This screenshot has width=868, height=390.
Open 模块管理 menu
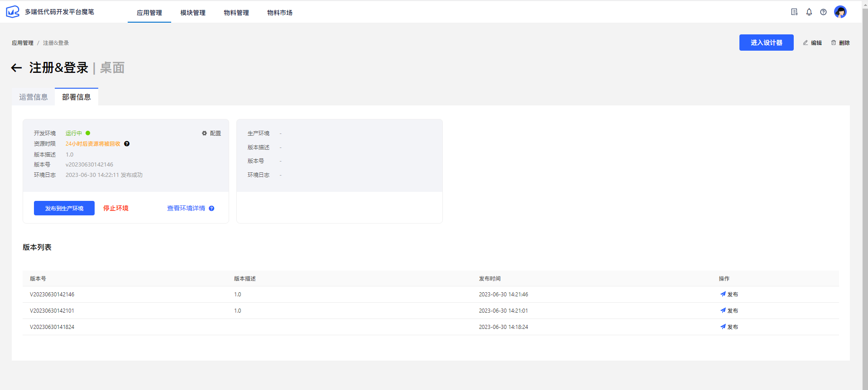193,13
